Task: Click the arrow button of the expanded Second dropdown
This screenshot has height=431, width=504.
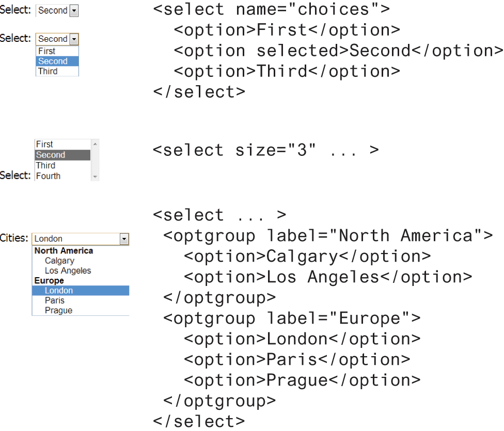Action: tap(74, 39)
